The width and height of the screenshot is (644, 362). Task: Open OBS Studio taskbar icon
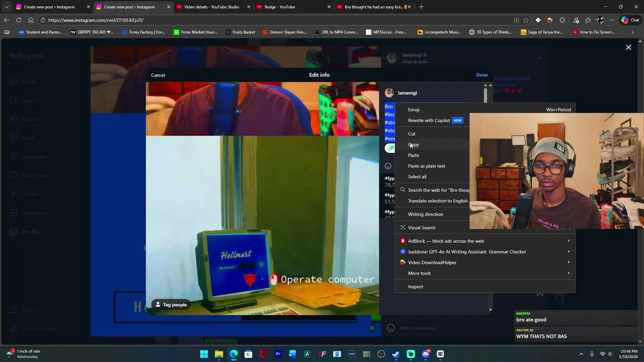[381, 354]
